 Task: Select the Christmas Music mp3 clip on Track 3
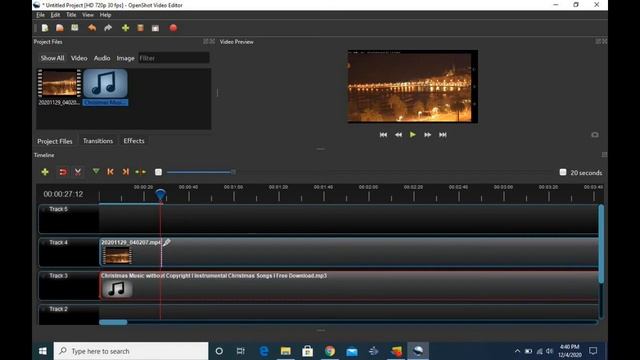point(349,286)
